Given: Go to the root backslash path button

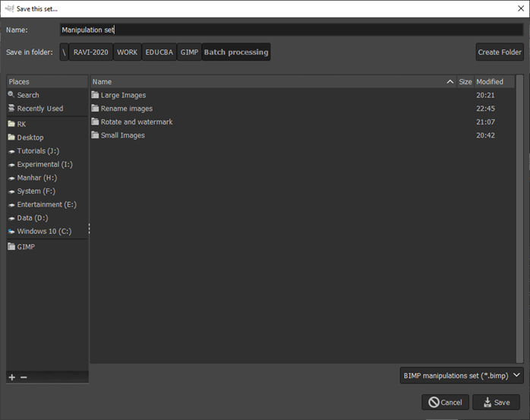Looking at the screenshot, I should [x=64, y=52].
